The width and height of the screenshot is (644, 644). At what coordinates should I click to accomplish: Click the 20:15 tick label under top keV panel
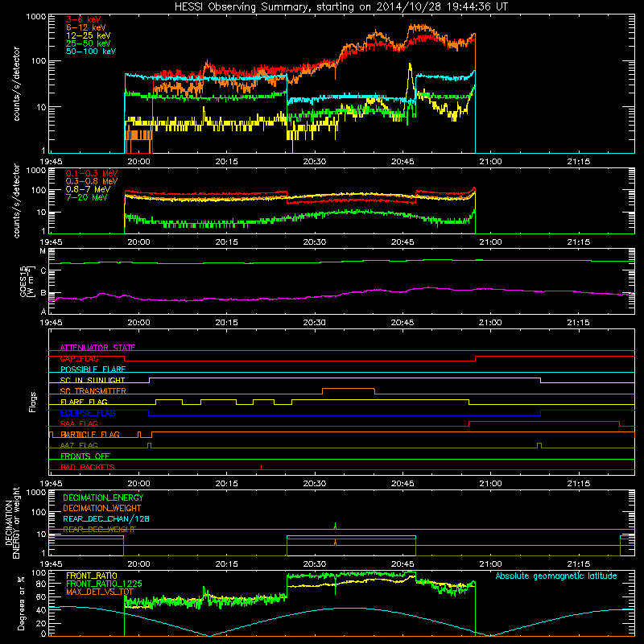coord(227,162)
